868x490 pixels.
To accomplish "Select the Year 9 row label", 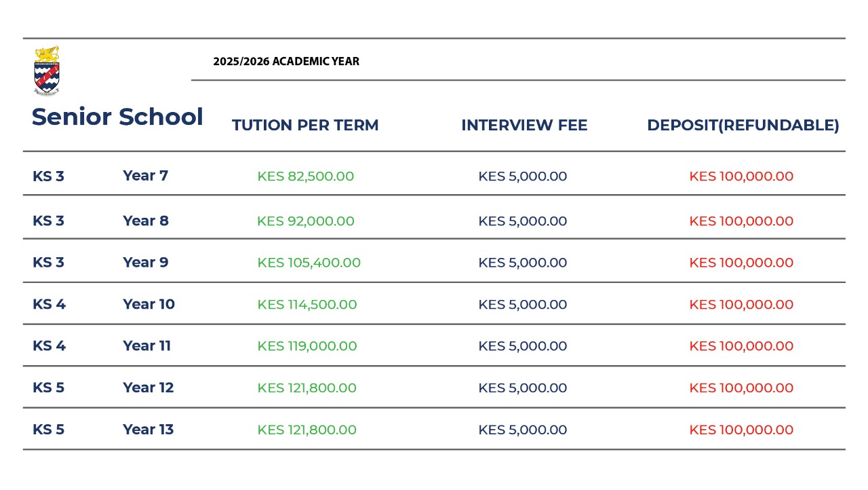I will point(145,263).
